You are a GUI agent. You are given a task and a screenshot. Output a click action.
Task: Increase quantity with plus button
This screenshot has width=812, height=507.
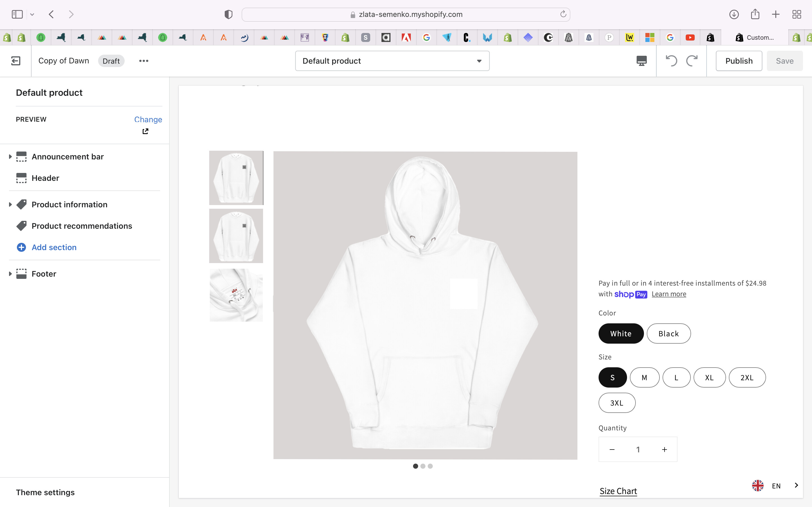click(x=664, y=449)
